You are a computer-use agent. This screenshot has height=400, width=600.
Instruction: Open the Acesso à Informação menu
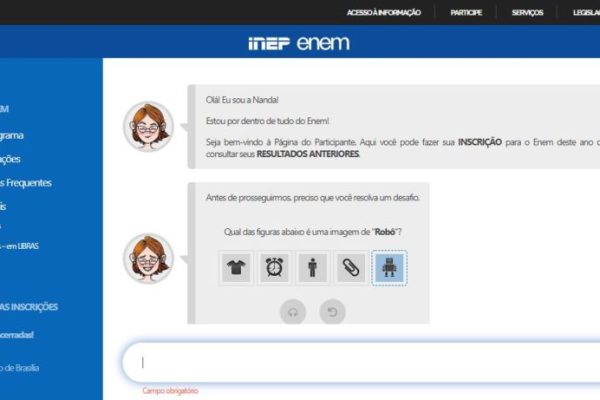tap(384, 13)
